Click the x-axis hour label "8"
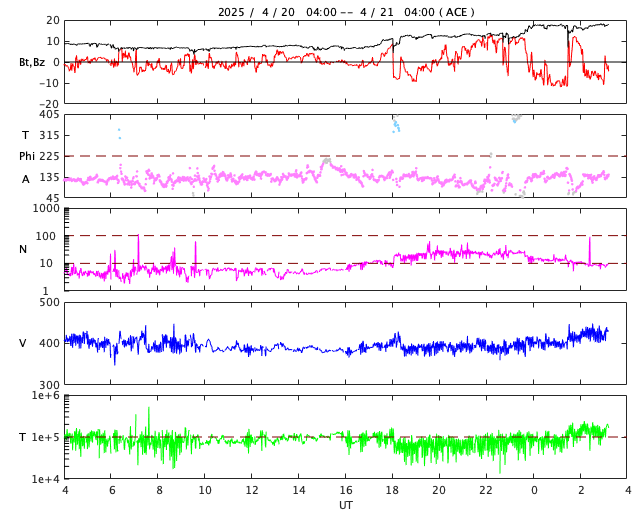 tap(159, 490)
